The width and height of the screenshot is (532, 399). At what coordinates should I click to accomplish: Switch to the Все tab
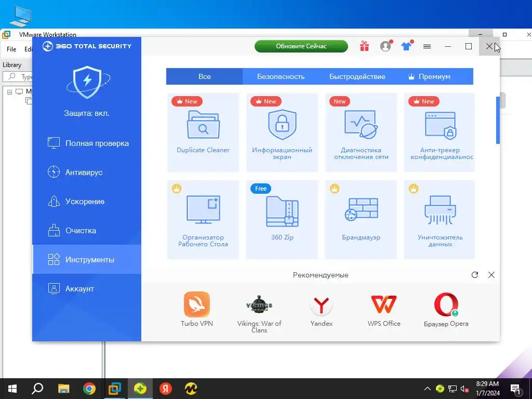click(x=204, y=76)
